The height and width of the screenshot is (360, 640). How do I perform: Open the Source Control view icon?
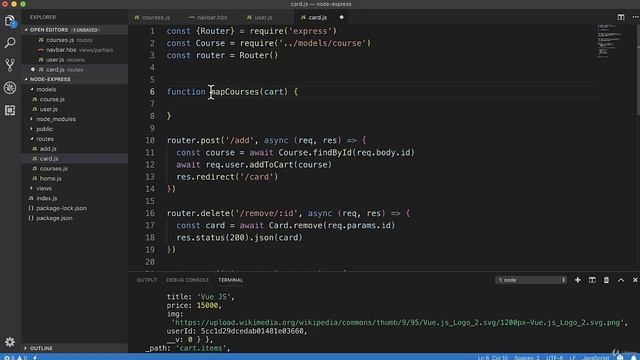pyautogui.click(x=10, y=65)
